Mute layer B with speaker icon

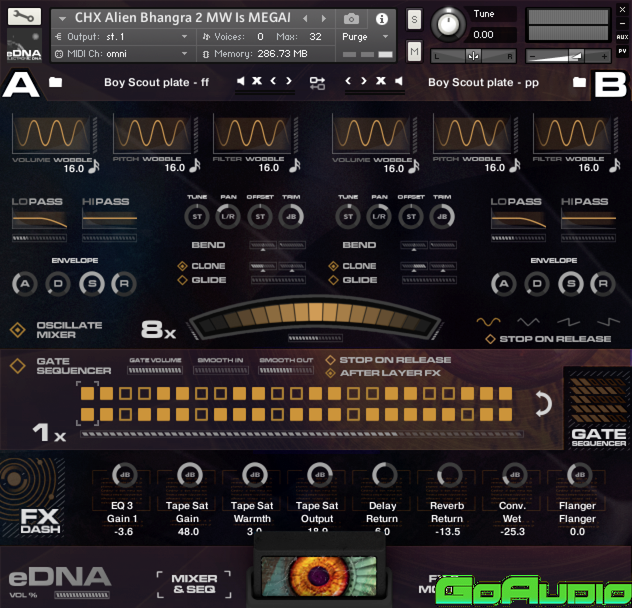(x=398, y=81)
